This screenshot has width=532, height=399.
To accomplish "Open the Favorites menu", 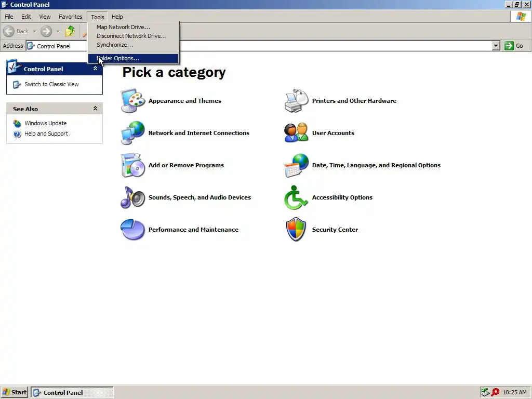I will pyautogui.click(x=71, y=17).
